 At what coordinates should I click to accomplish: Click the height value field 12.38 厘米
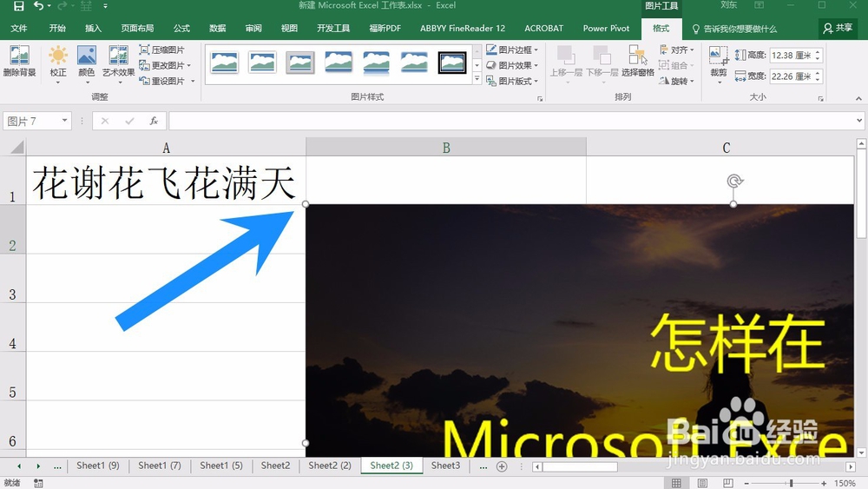[792, 56]
